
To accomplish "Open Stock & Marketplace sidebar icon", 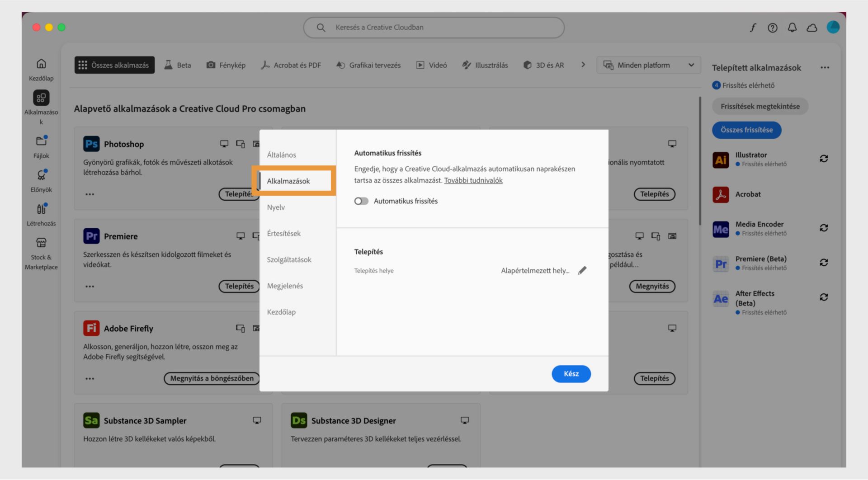I will (41, 243).
